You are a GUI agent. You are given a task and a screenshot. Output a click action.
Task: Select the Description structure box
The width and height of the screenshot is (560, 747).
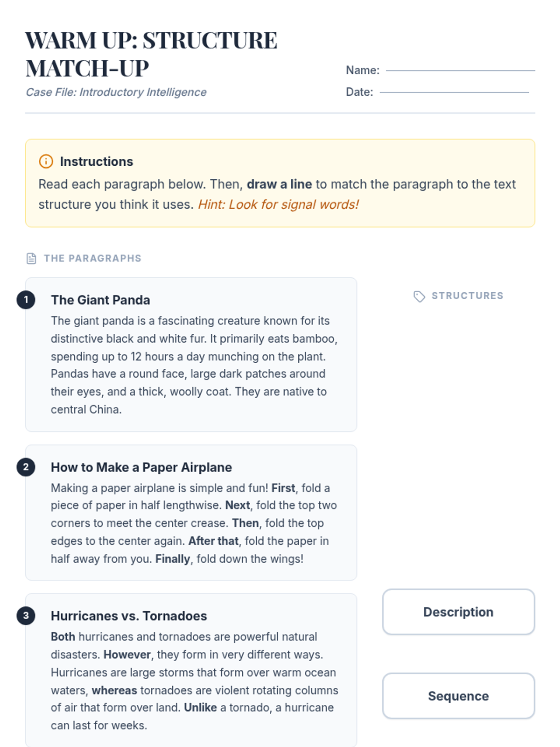pos(458,612)
